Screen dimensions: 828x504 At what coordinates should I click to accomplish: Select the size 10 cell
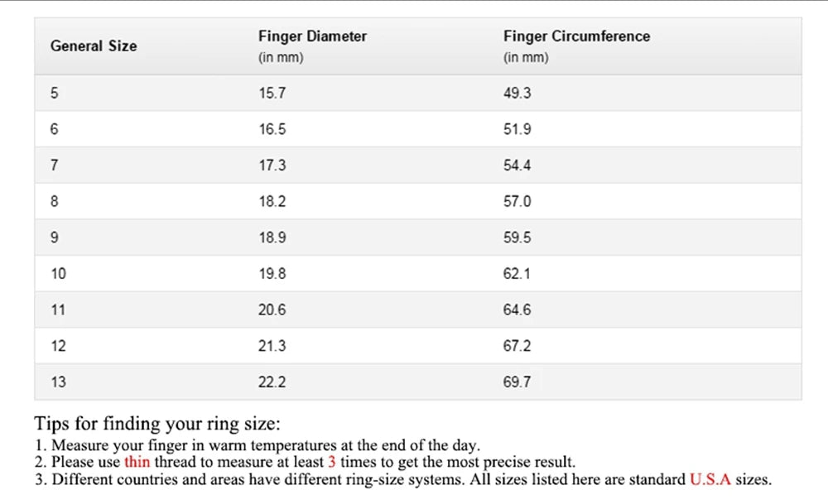tap(58, 274)
